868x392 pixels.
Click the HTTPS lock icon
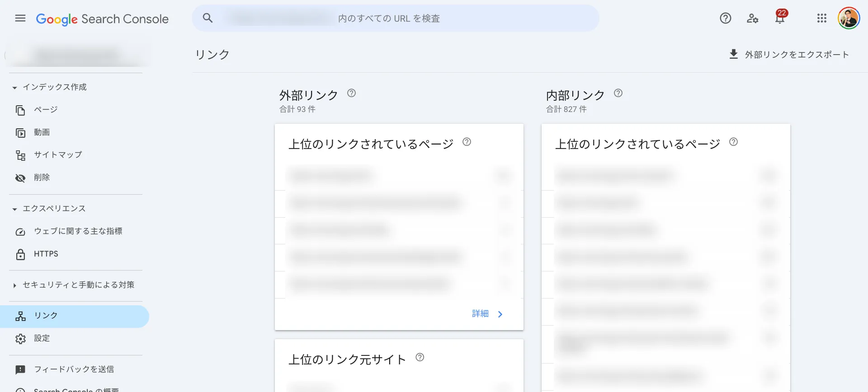coord(20,254)
